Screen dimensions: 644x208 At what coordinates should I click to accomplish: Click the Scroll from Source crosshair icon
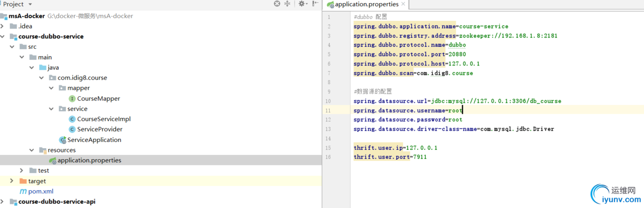[x=277, y=4]
